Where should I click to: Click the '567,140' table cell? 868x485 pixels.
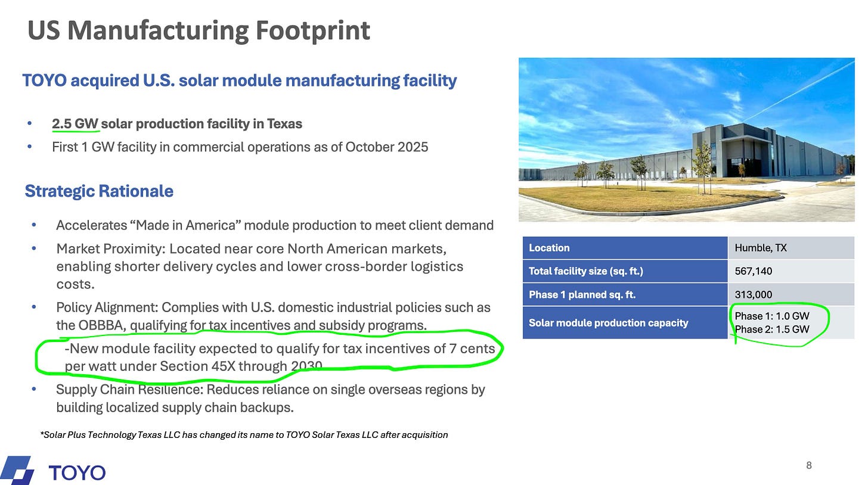(791, 271)
